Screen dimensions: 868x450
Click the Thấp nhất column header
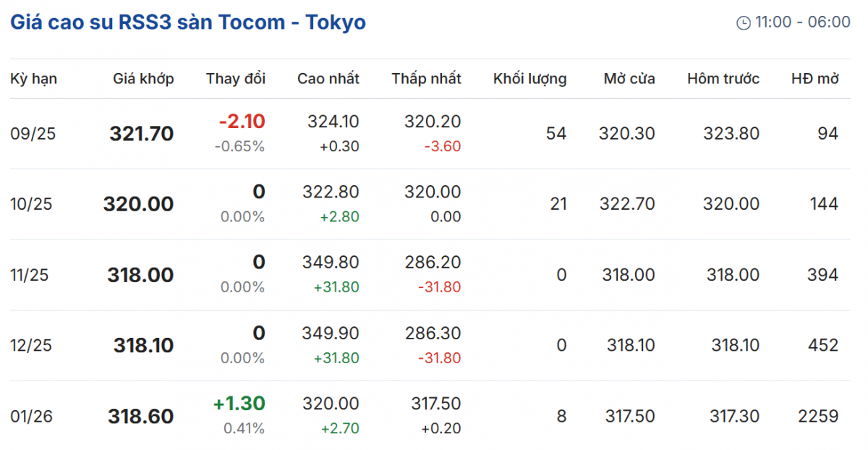pos(426,79)
